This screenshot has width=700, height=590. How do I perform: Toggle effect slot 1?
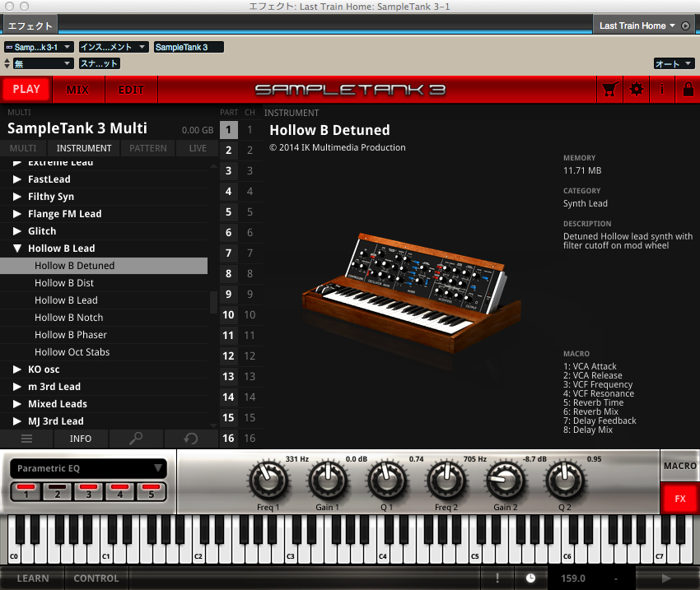[x=26, y=492]
